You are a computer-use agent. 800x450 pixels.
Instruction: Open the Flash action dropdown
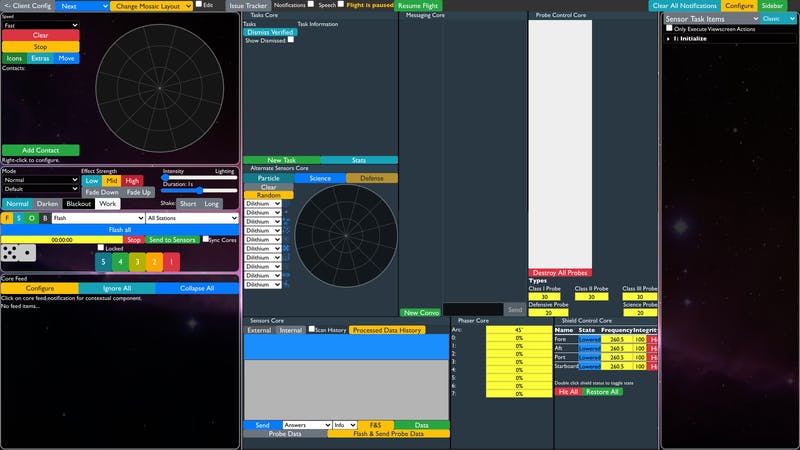(98, 218)
